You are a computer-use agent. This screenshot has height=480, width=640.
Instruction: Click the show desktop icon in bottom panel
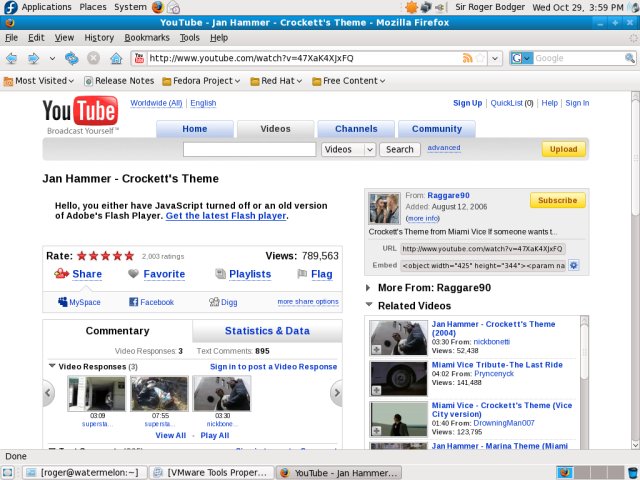click(8, 473)
